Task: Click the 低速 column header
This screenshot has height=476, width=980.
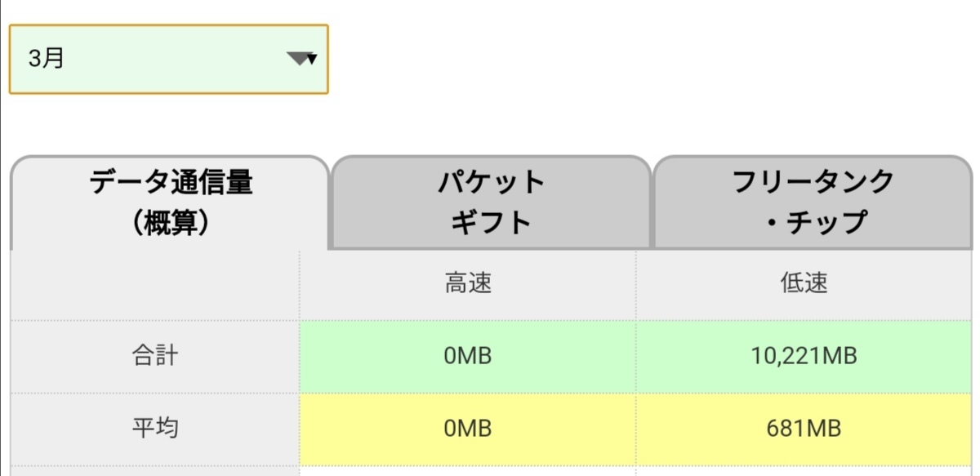Action: 804,283
